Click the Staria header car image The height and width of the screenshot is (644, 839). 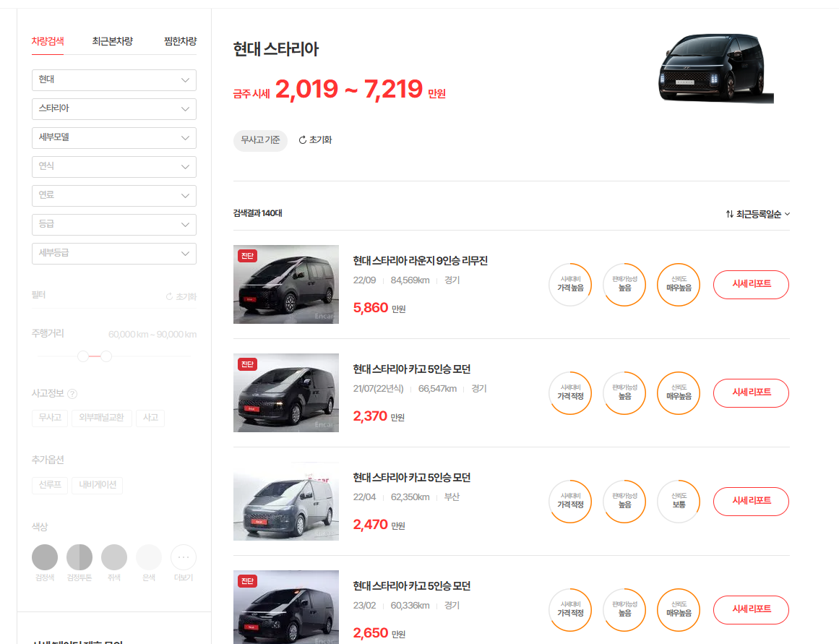point(716,68)
